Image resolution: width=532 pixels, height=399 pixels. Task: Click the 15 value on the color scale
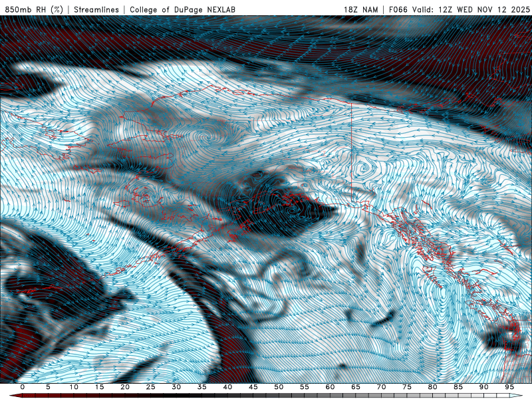click(x=99, y=387)
